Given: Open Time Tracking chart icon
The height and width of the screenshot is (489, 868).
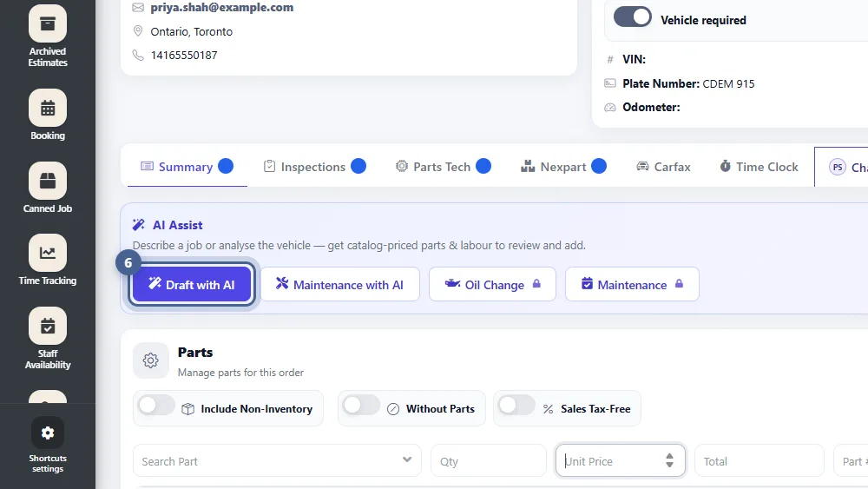Looking at the screenshot, I should click(x=48, y=253).
